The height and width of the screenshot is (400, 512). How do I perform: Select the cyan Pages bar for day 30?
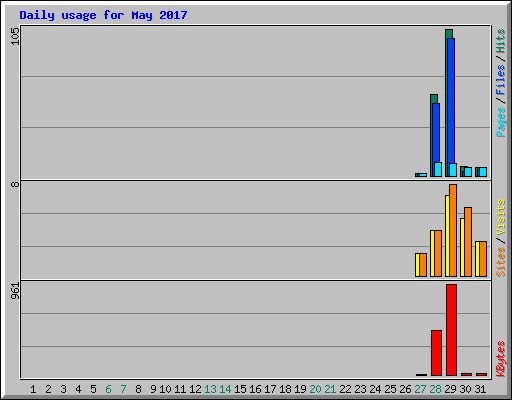[x=468, y=172]
